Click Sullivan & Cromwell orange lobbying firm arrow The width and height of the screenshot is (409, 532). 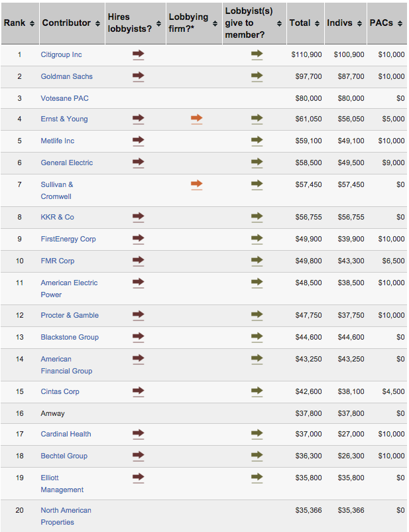click(197, 184)
